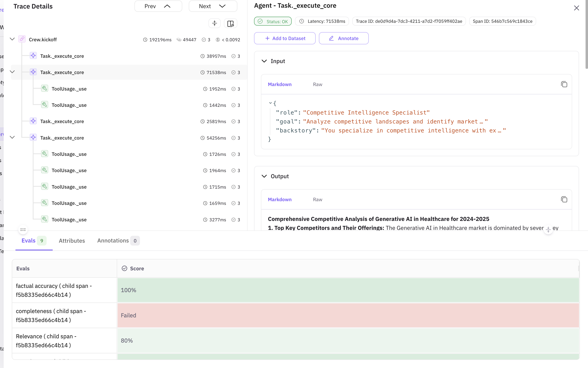Image resolution: width=588 pixels, height=368 pixels.
Task: Click the agent sparkle icon on Task._execute_core
Action: 33,56
